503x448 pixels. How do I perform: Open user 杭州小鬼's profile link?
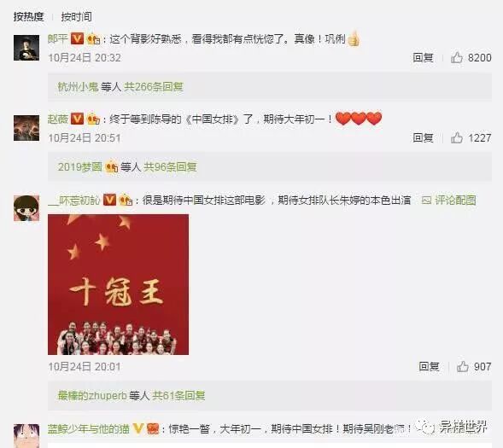(x=78, y=86)
